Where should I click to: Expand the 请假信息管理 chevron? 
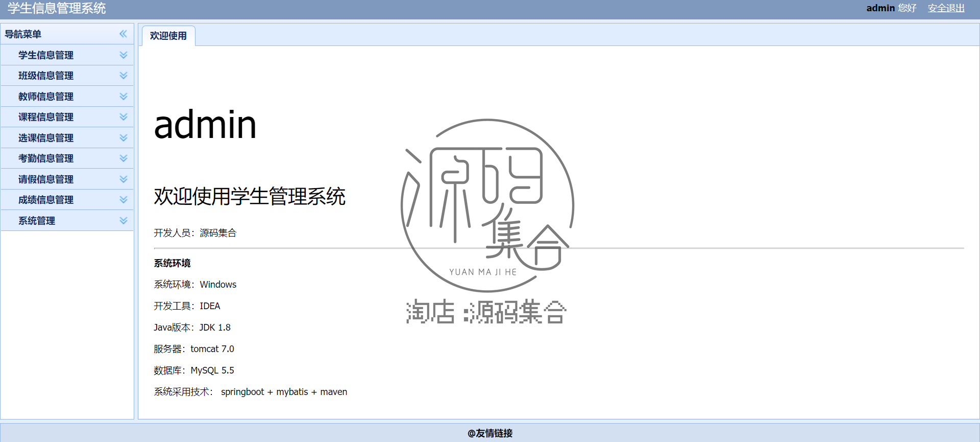(123, 179)
